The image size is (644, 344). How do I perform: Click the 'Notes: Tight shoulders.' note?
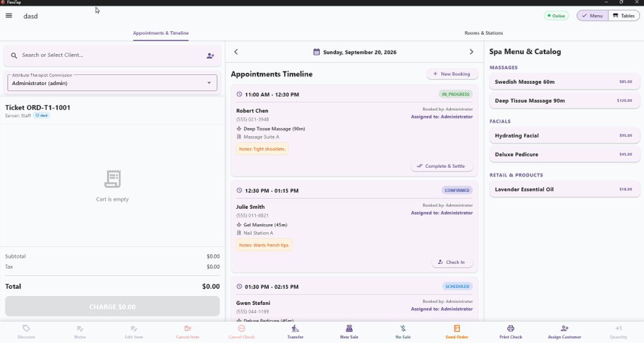(x=262, y=149)
